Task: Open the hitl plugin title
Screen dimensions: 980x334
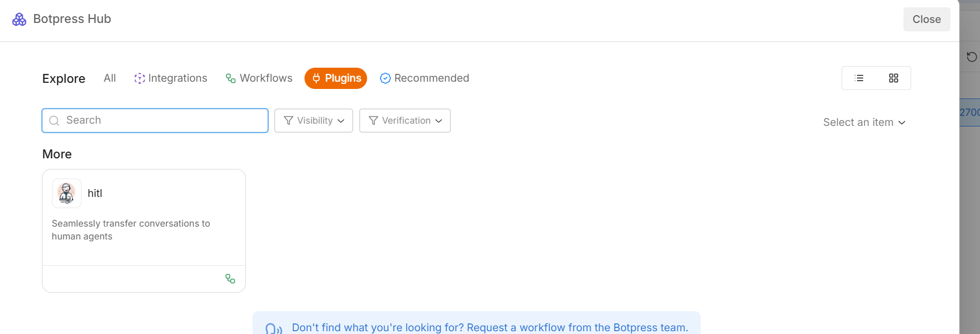Action: [95, 194]
